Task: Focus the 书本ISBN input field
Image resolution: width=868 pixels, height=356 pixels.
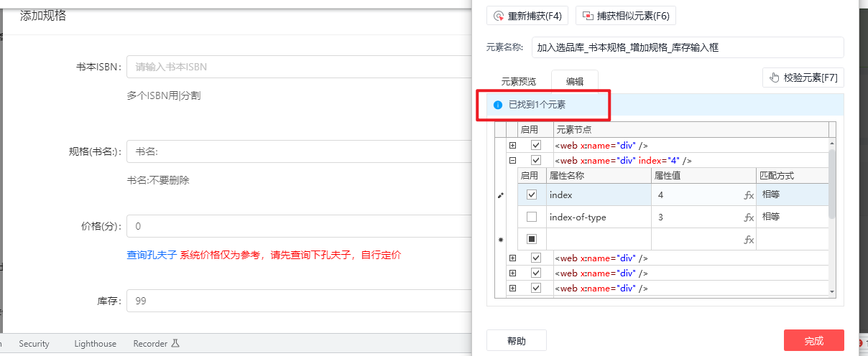Action: coord(299,67)
